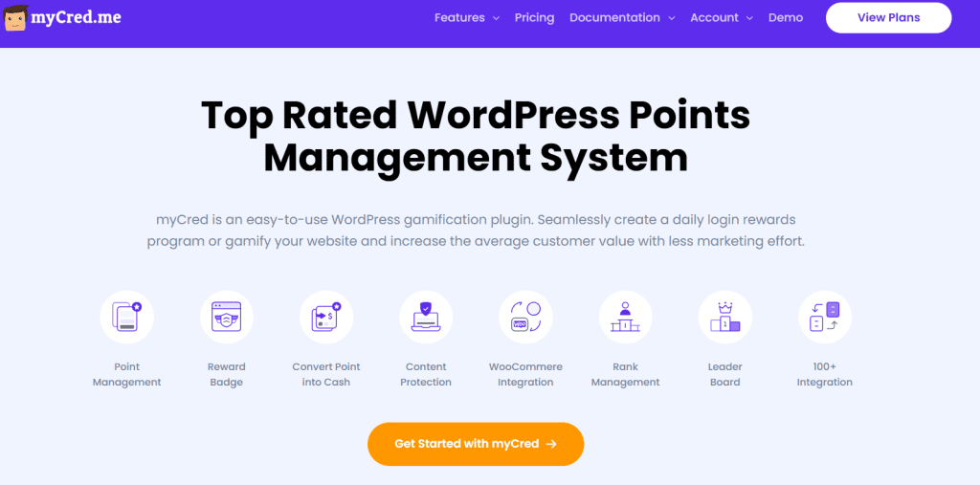Open the Convert Point into Cash icon
The image size is (980, 485).
326,317
